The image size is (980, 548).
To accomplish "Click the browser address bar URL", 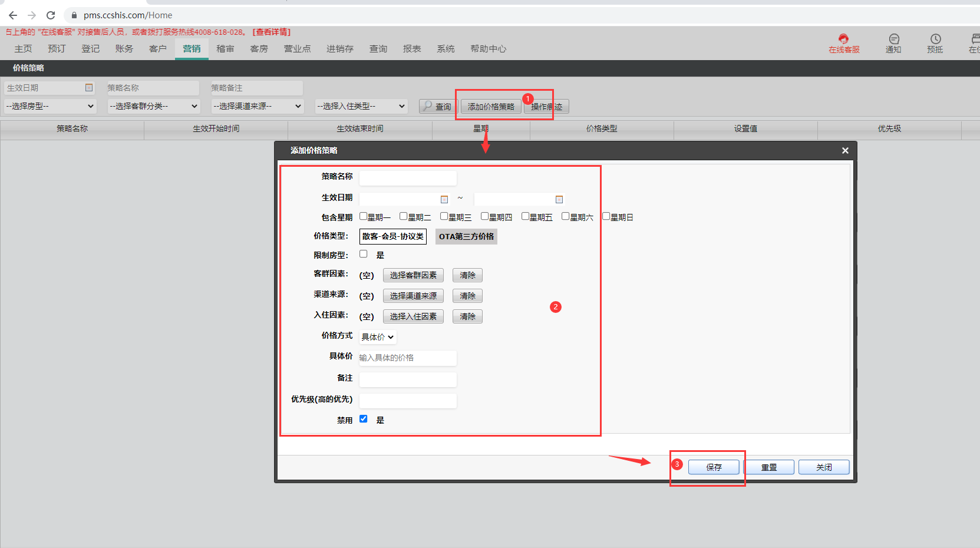I will (x=128, y=15).
